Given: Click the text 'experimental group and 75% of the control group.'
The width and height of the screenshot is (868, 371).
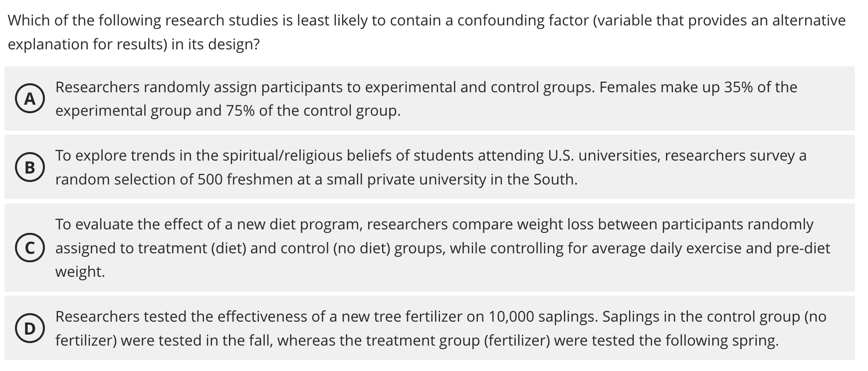Looking at the screenshot, I should click(228, 111).
